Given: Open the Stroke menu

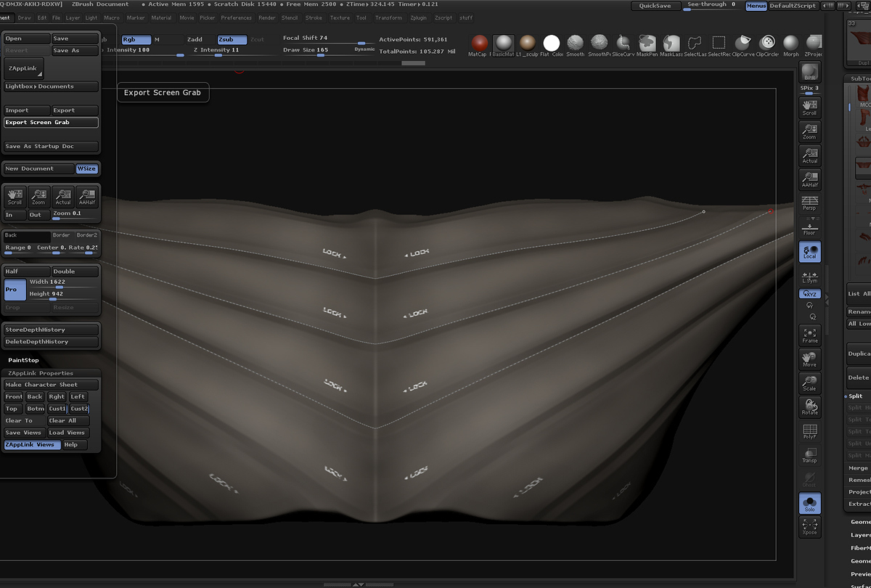Looking at the screenshot, I should pyautogui.click(x=314, y=18).
